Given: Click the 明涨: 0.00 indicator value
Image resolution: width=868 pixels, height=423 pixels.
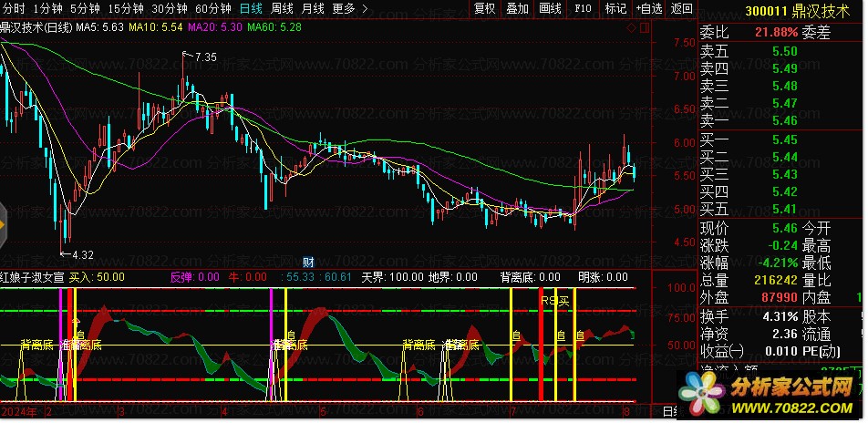Looking at the screenshot, I should [x=604, y=277].
